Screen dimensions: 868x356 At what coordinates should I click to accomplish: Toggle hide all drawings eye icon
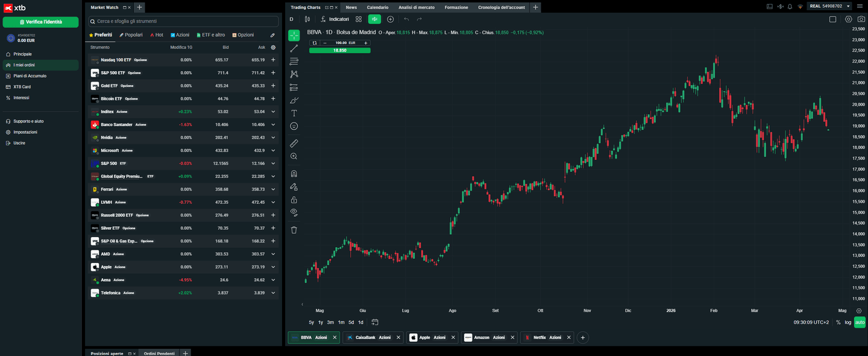(x=294, y=212)
